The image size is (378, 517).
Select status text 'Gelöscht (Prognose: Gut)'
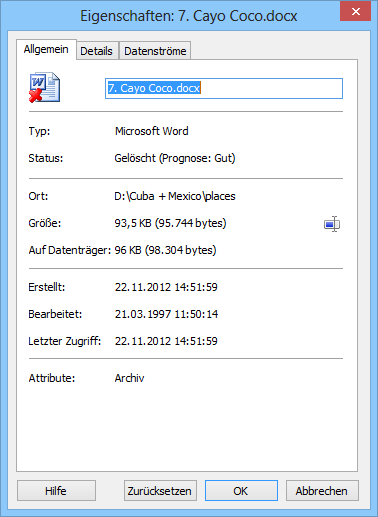[175, 158]
